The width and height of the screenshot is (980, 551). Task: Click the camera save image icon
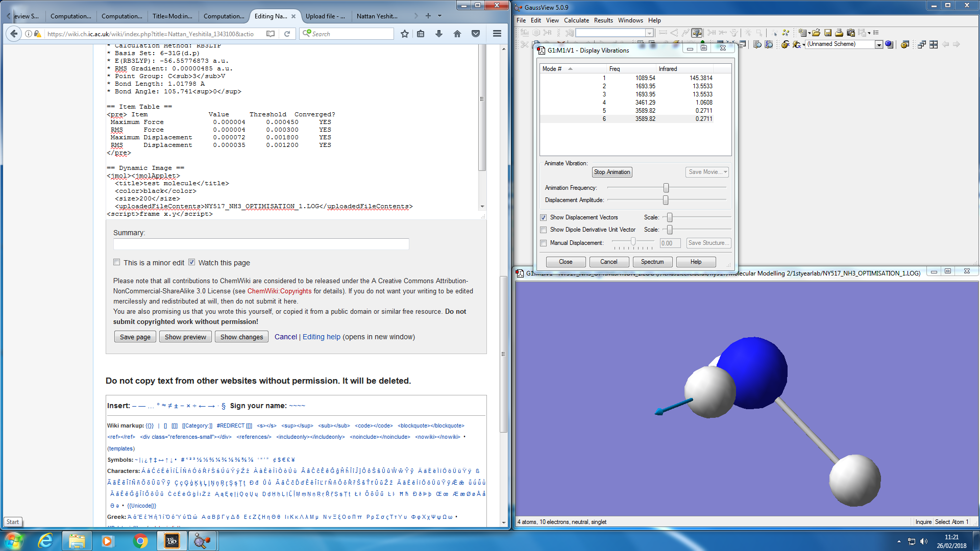pos(851,33)
